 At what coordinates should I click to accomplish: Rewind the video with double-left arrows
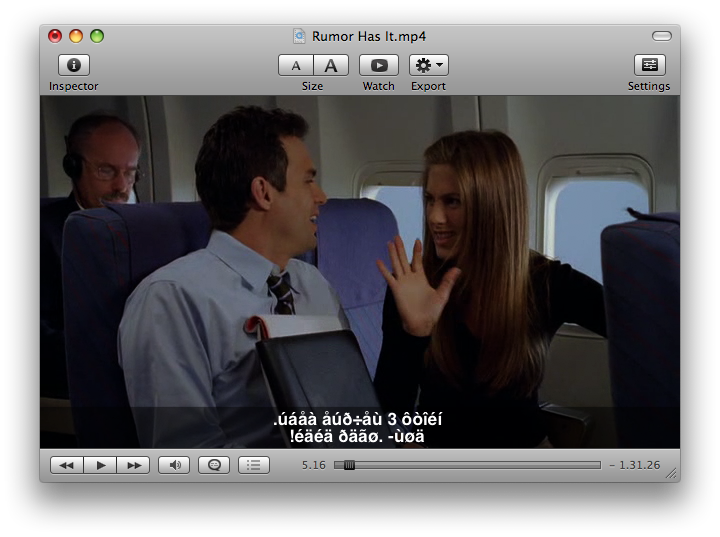point(65,465)
